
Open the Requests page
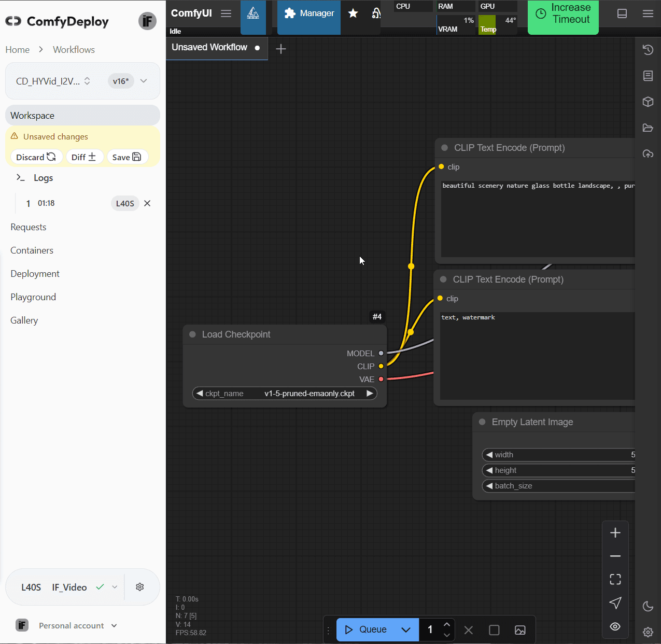click(29, 227)
